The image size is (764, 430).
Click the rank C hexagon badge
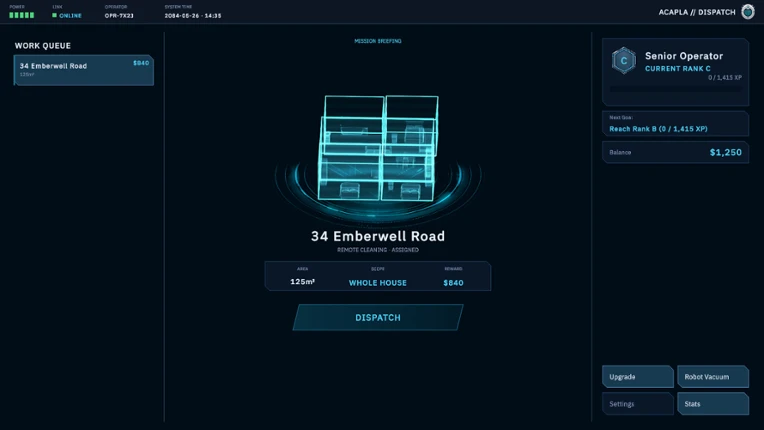pos(624,61)
